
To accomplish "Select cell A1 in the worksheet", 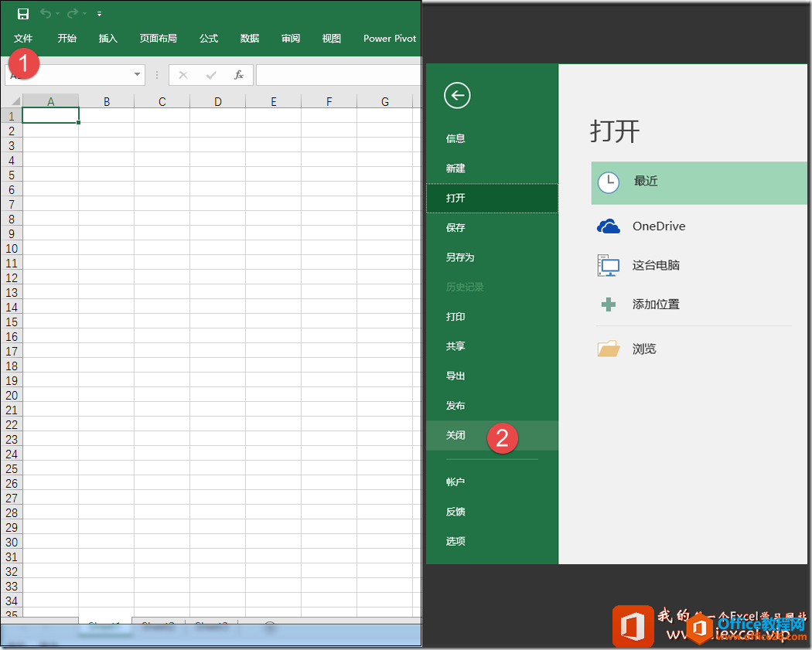I will 50,114.
